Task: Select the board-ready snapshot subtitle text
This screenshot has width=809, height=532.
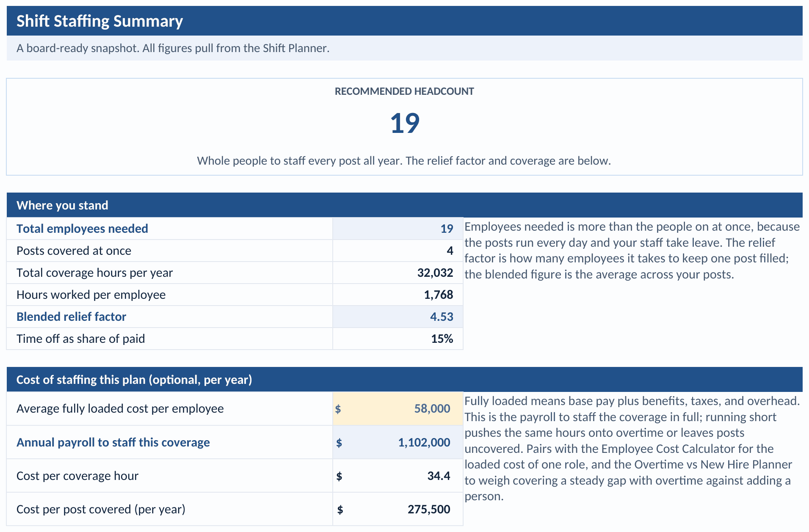Action: (x=173, y=48)
